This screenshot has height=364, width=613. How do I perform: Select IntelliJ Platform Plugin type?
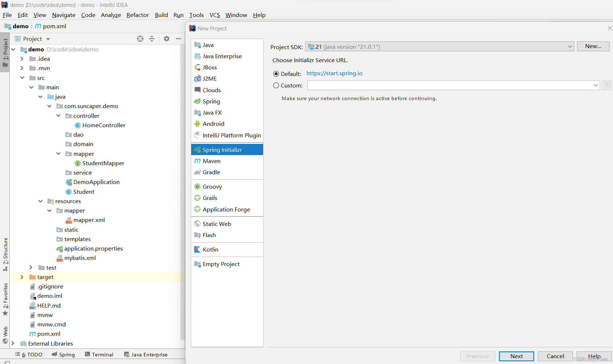click(x=227, y=135)
